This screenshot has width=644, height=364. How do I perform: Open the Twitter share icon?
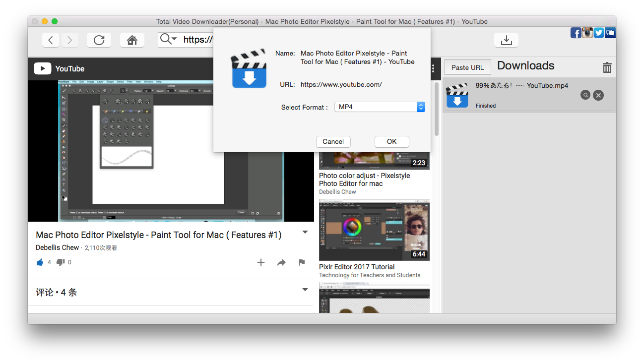pos(599,33)
